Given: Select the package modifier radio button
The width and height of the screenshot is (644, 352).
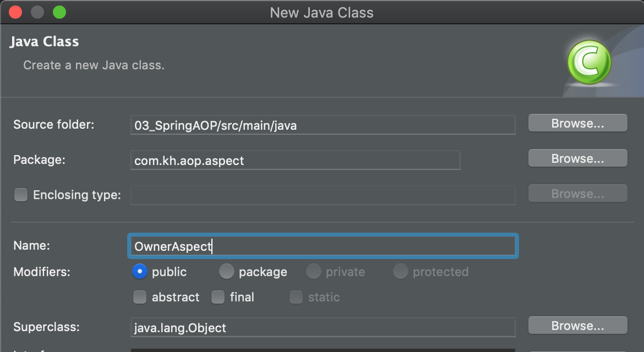Looking at the screenshot, I should tap(226, 271).
